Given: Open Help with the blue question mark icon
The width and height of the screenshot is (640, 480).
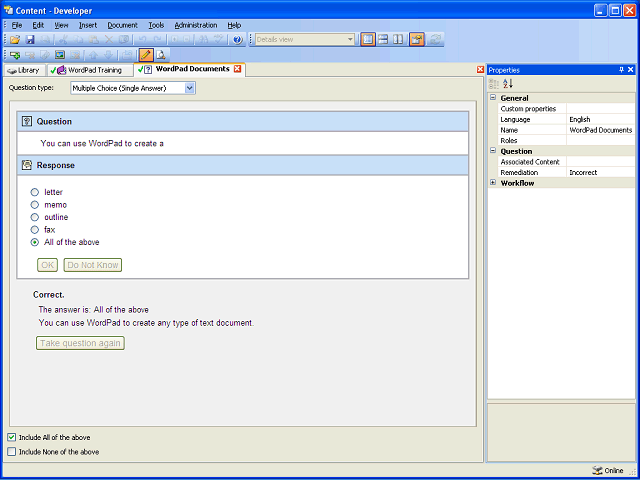Looking at the screenshot, I should 238,40.
